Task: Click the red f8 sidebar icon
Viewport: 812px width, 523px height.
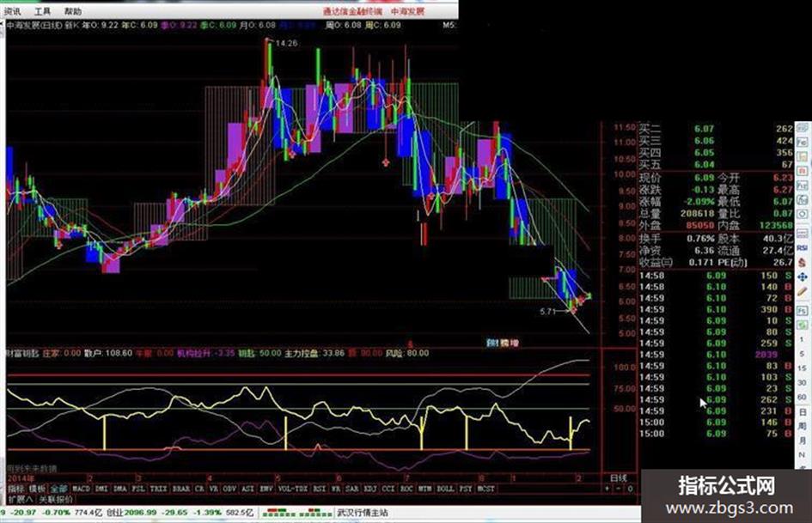Action: [x=803, y=171]
